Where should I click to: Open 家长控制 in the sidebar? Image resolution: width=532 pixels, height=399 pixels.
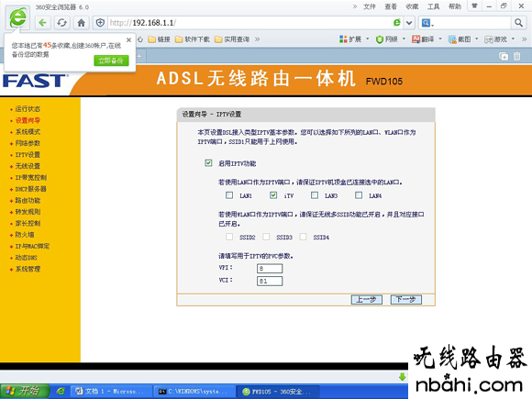[x=28, y=223]
